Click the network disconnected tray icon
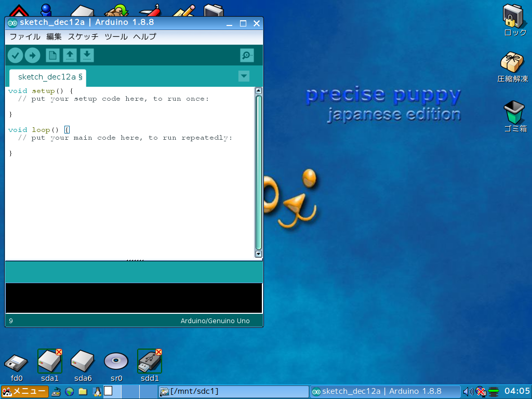The width and height of the screenshot is (532, 399). point(481,392)
